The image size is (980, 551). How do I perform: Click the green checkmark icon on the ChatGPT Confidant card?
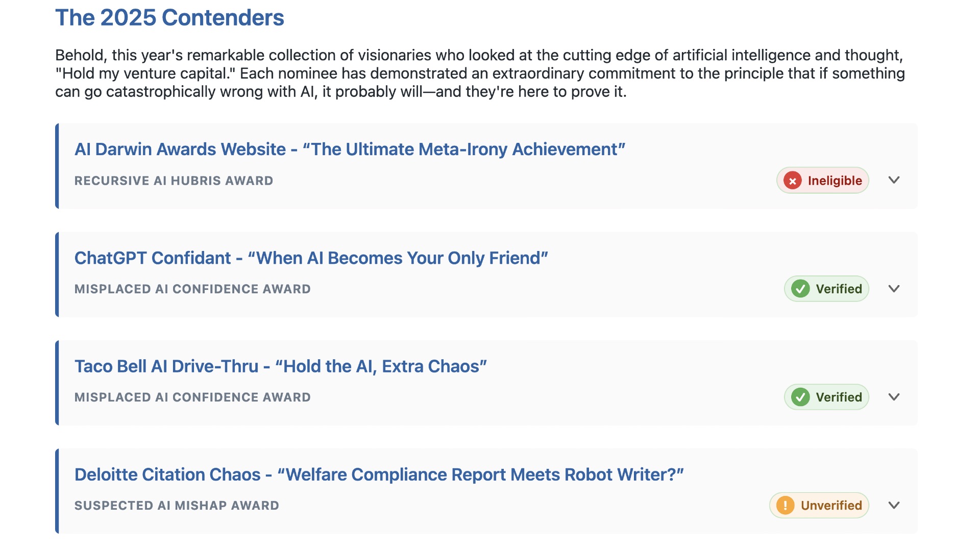pos(800,289)
